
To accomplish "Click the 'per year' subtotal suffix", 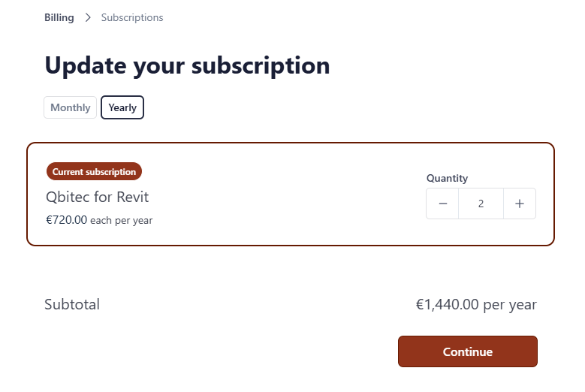I will point(511,305).
